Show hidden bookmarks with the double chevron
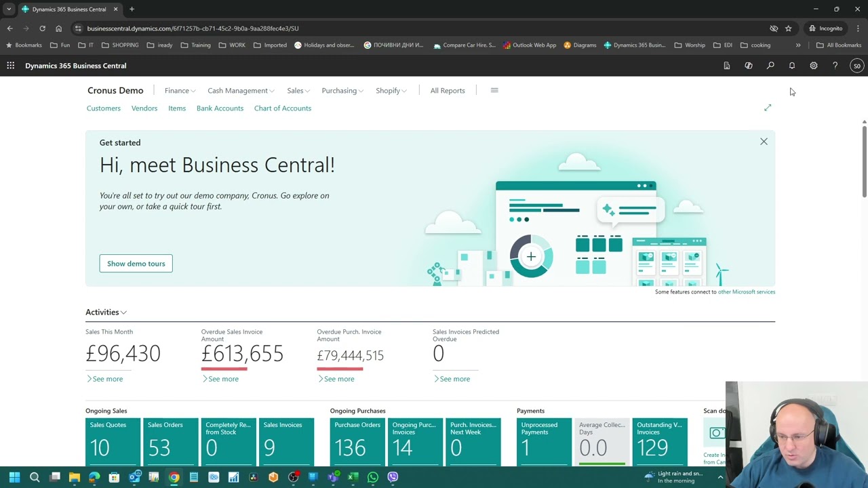The width and height of the screenshot is (868, 488). click(x=798, y=45)
